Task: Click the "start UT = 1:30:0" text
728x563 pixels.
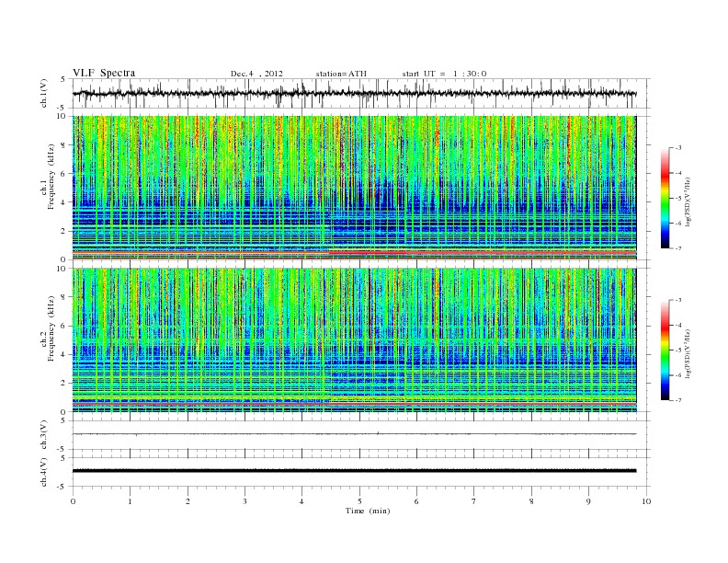Action: pyautogui.click(x=444, y=74)
